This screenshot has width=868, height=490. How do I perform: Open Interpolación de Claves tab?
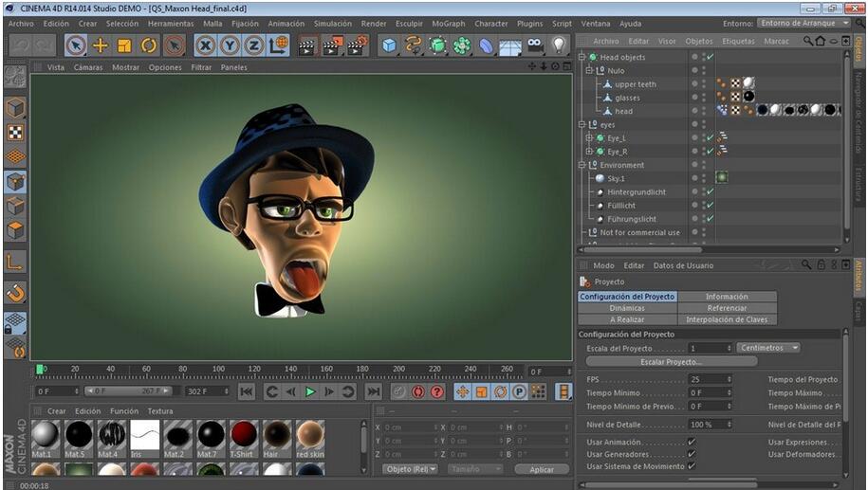[x=727, y=319]
